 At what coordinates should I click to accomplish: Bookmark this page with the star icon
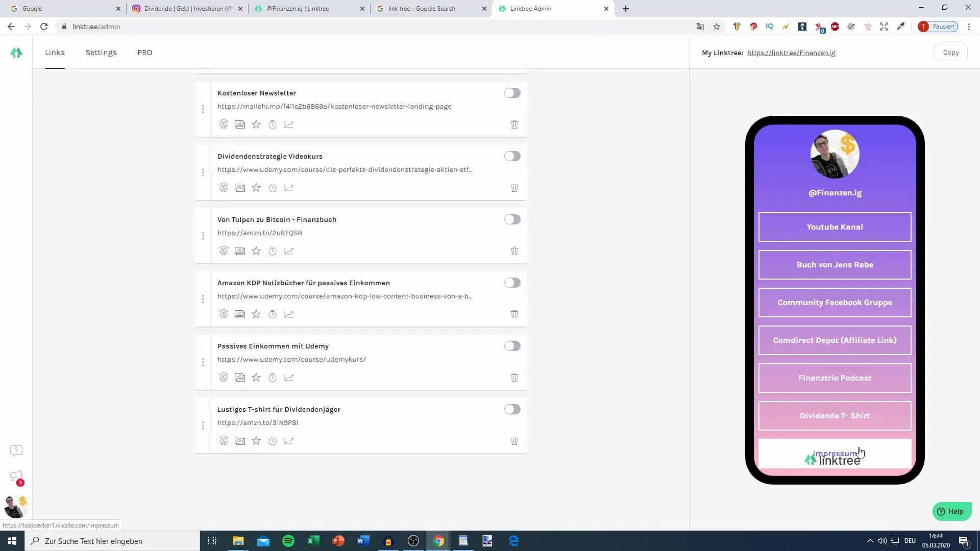point(717,27)
